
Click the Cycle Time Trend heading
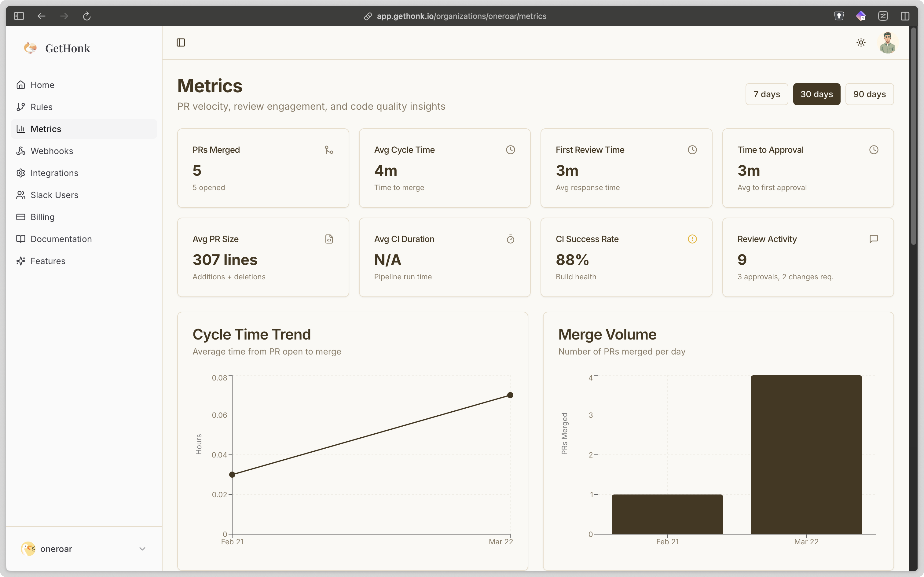point(251,335)
